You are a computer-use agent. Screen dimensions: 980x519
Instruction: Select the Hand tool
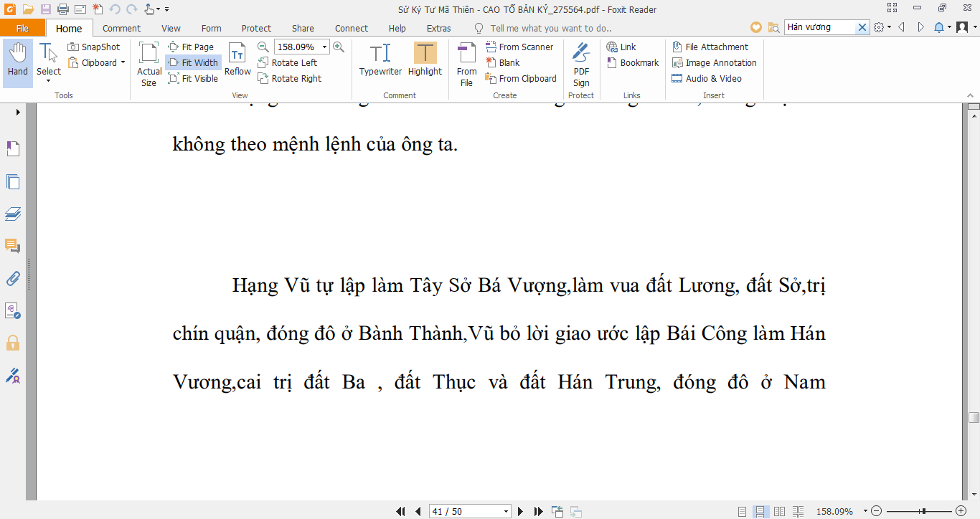pyautogui.click(x=18, y=63)
